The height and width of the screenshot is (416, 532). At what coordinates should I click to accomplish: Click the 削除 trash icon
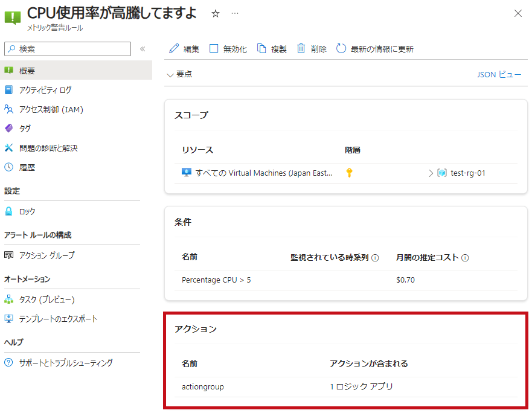(x=301, y=48)
